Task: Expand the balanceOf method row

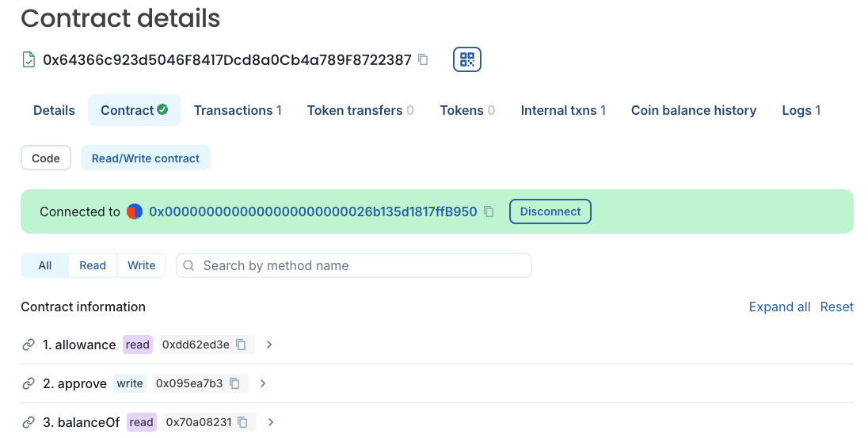Action: coord(271,422)
